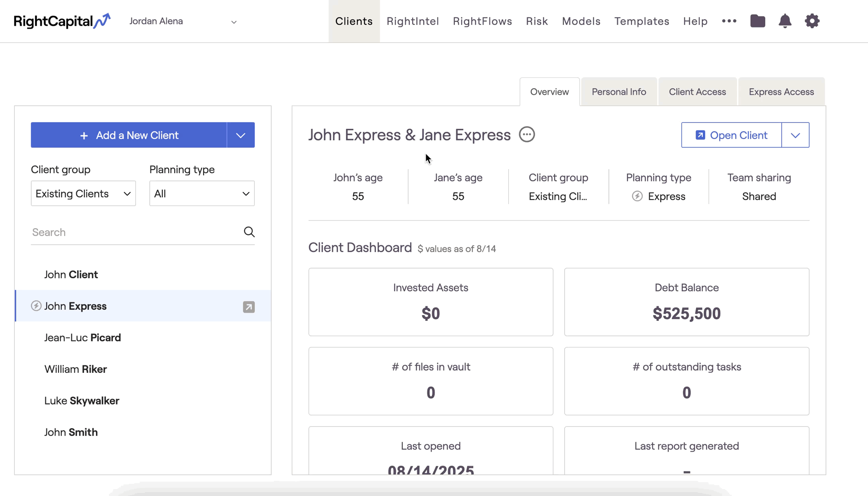This screenshot has width=868, height=496.
Task: Open the Planning type All dropdown
Action: coord(202,194)
